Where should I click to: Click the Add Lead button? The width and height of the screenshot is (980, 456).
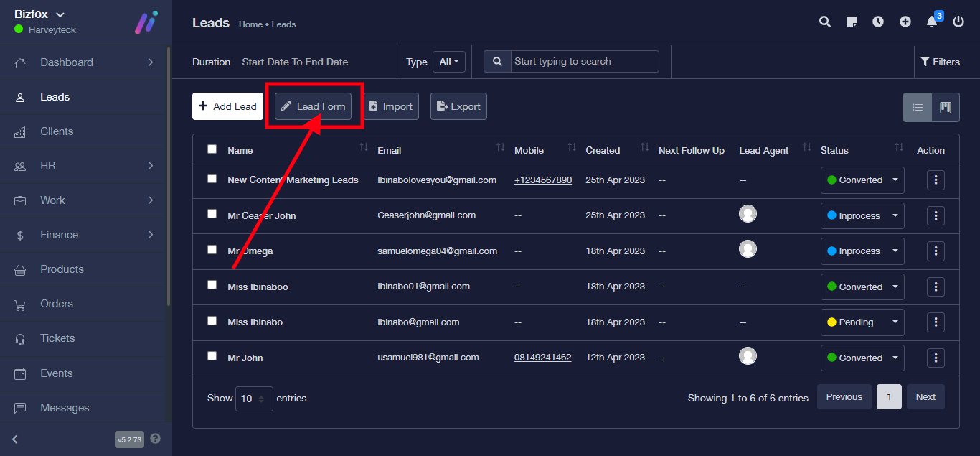coord(227,106)
